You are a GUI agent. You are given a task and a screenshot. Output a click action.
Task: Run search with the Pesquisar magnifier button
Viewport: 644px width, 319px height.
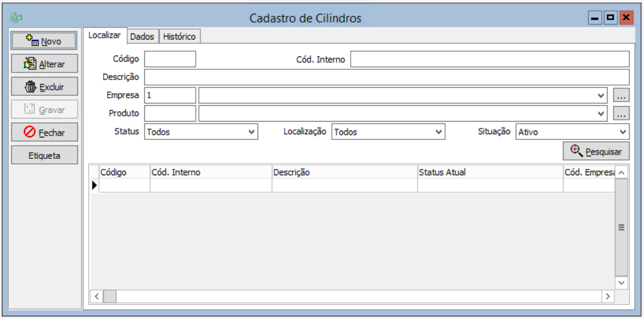[x=596, y=151]
